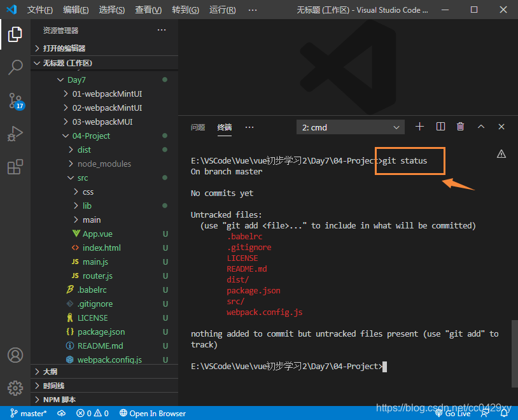Open the 选择(S) menu
Viewport: 518px width, 420px height.
(x=112, y=10)
